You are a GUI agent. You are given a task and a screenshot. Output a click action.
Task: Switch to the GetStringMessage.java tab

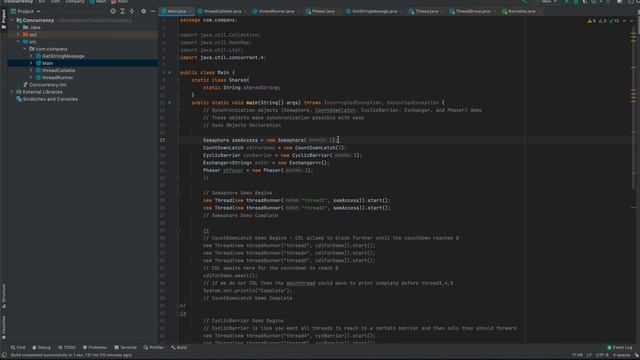point(374,11)
